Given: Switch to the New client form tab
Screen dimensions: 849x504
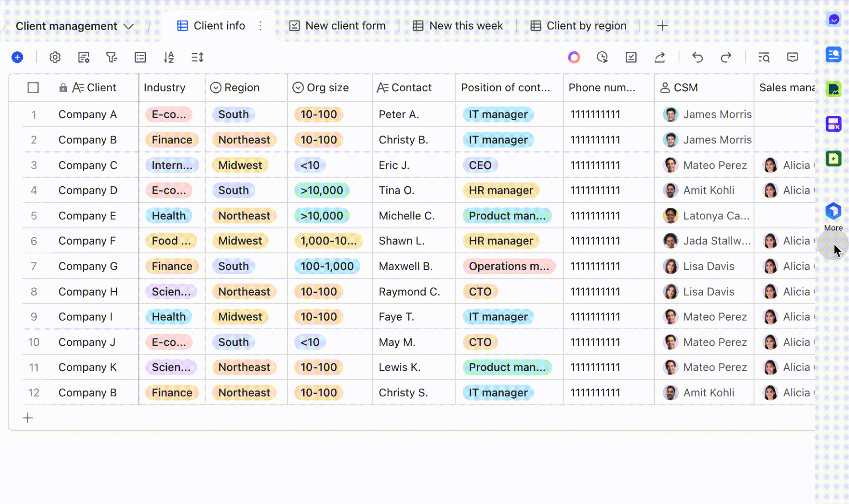Looking at the screenshot, I should tap(337, 26).
